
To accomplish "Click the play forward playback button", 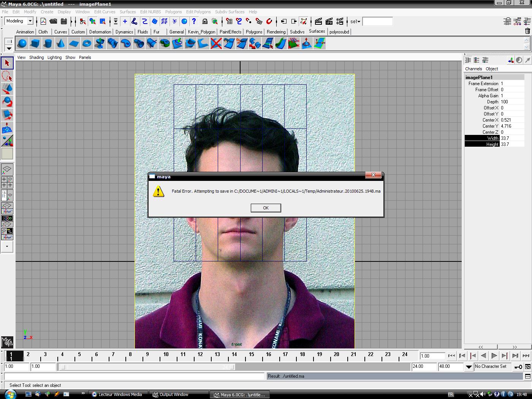I will click(494, 356).
